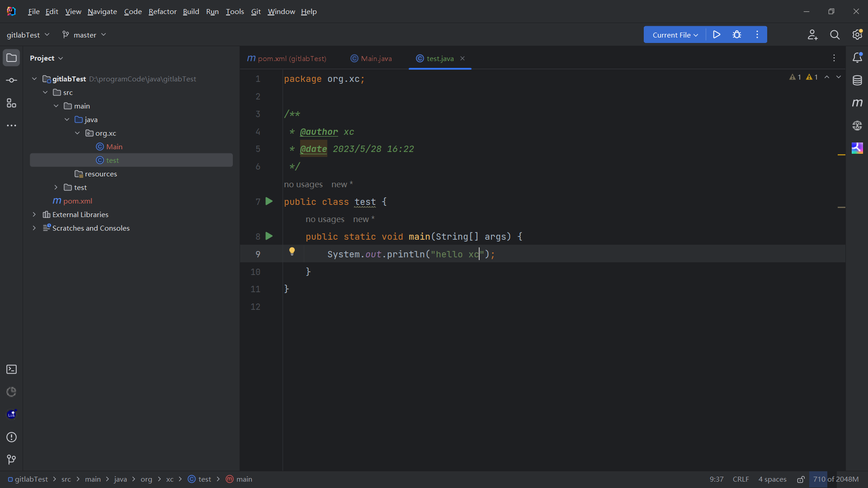Viewport: 868px width, 488px height.
Task: Open the Commit tool window
Action: point(11,81)
